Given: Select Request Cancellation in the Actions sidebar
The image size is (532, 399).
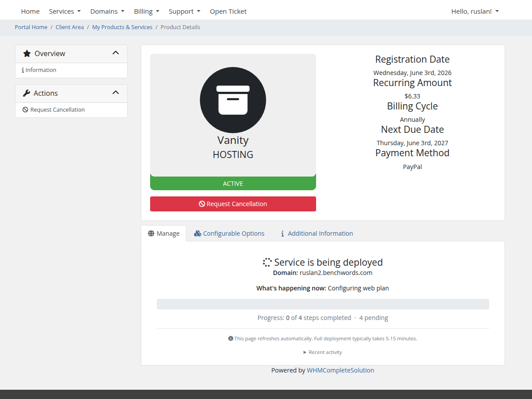Looking at the screenshot, I should (x=71, y=110).
